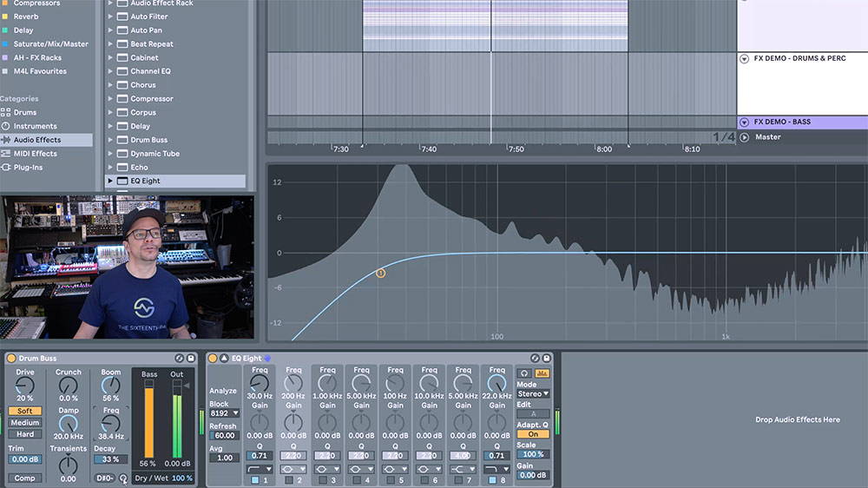Select Drums category icon in browser
This screenshot has height=488, width=868.
coord(5,112)
